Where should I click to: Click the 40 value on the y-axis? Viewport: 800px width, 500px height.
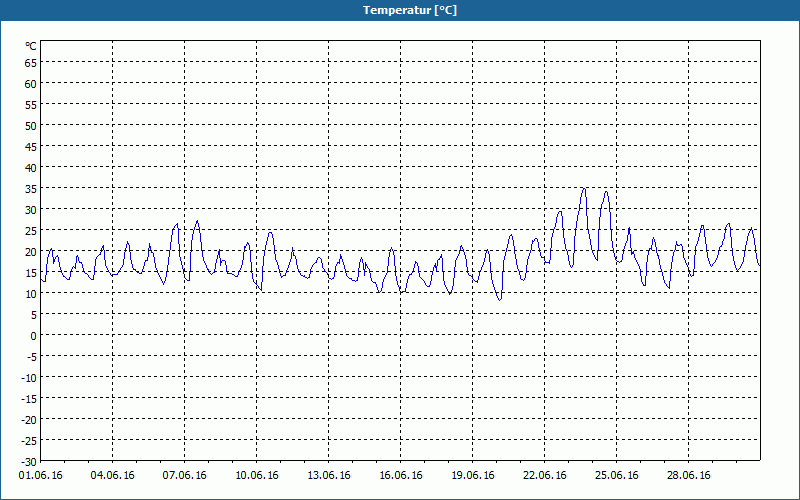(x=31, y=168)
